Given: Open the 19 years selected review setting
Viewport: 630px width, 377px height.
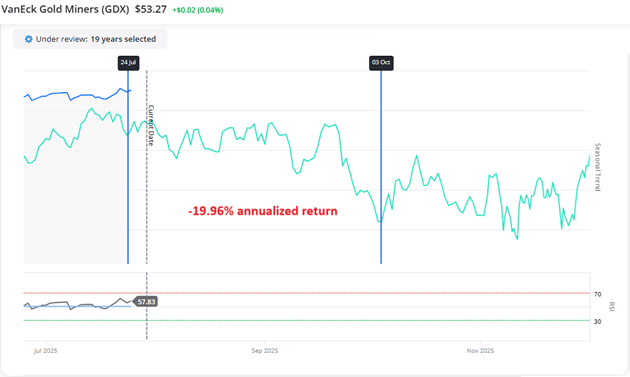Looking at the screenshot, I should tap(90, 39).
